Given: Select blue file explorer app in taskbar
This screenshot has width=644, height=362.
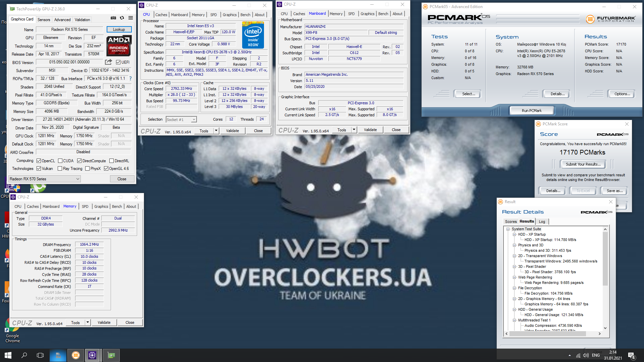Looking at the screenshot, I should coord(58,355).
